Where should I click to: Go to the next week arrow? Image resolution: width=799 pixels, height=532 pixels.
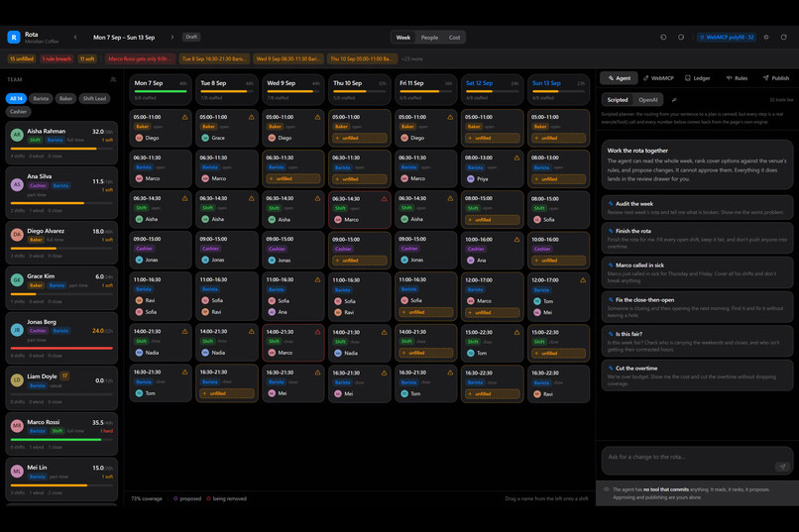point(172,38)
